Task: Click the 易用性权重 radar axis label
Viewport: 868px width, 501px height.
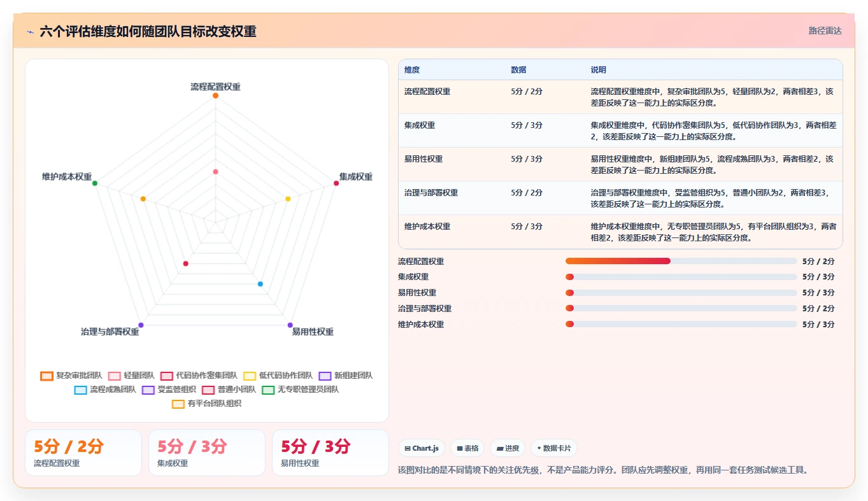Action: click(313, 332)
